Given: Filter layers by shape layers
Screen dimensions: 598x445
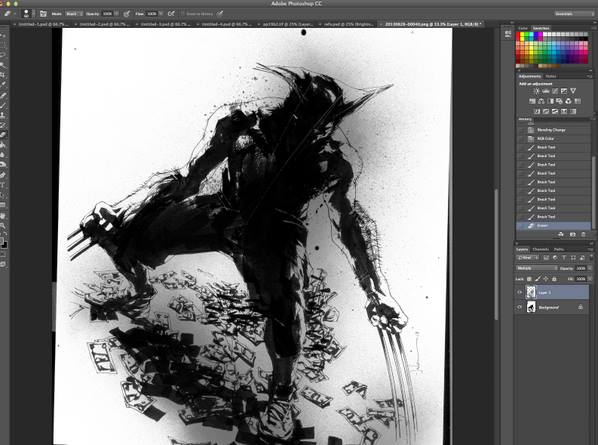Looking at the screenshot, I should coord(573,258).
